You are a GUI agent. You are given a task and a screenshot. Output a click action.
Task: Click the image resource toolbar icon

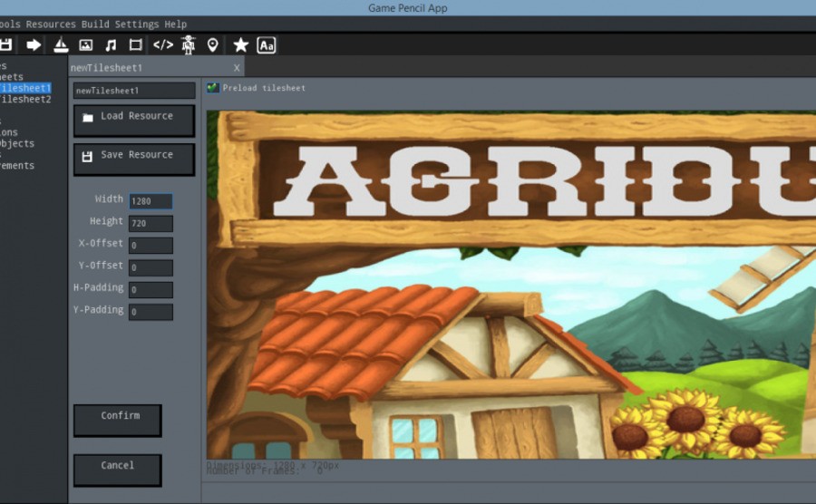[86, 45]
